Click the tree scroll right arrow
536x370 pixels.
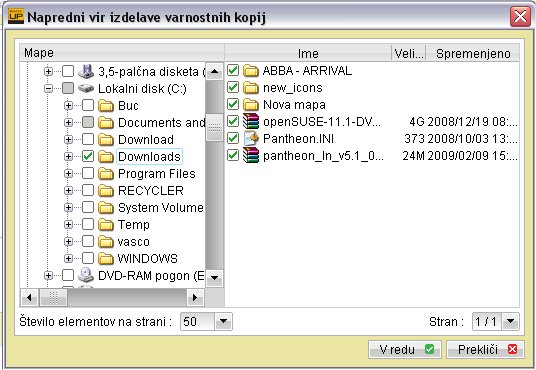click(x=196, y=297)
